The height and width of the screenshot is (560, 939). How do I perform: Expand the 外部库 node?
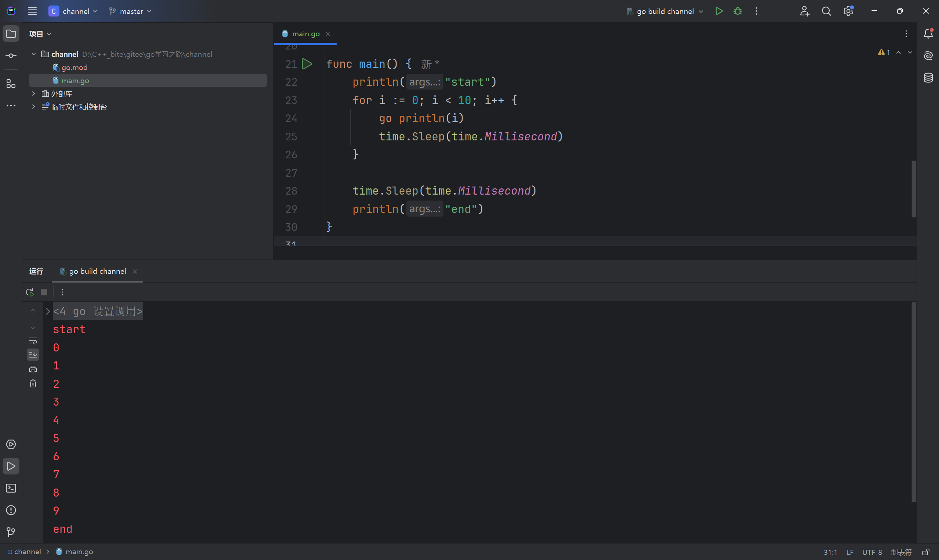pos(34,93)
